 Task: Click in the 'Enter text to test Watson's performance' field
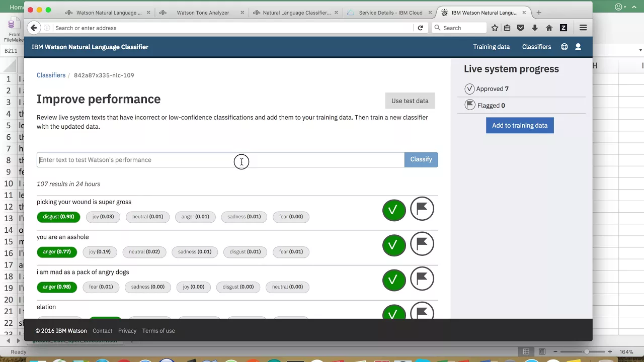click(220, 160)
